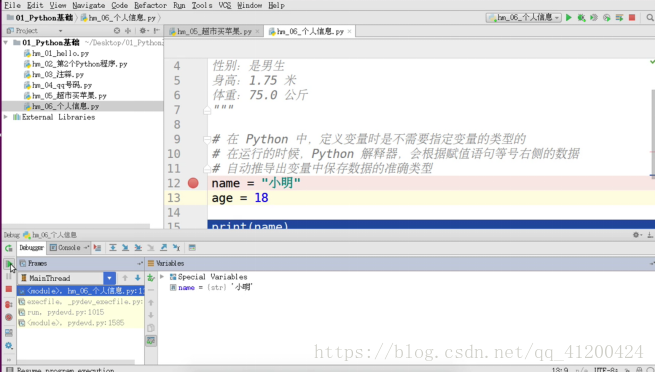Open the VCS menu
The width and height of the screenshot is (655, 372).
pos(225,5)
